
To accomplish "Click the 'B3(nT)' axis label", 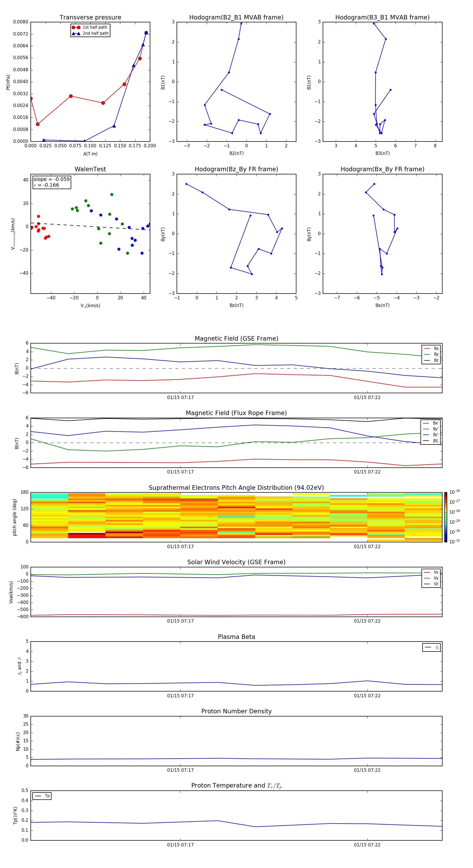I will click(382, 153).
